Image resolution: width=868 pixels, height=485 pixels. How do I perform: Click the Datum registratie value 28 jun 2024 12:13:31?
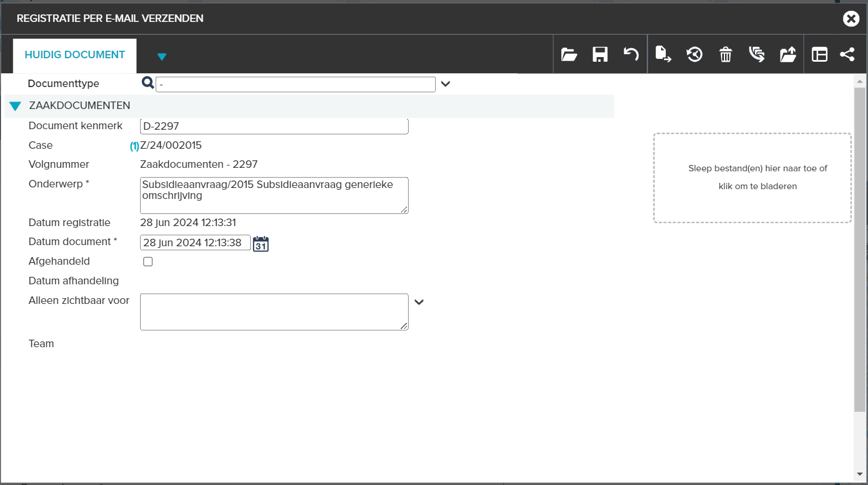click(188, 223)
